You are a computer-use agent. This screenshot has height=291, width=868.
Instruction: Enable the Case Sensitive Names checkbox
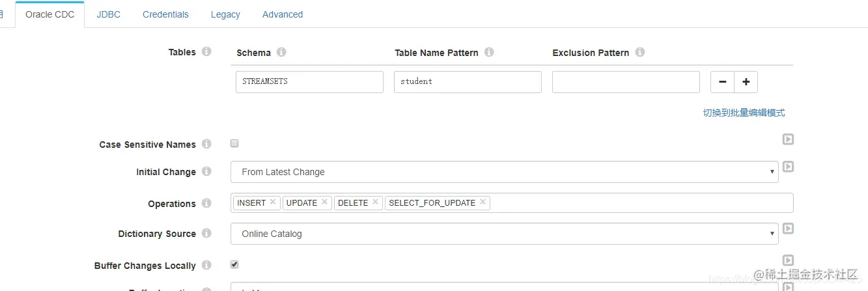[x=234, y=144]
